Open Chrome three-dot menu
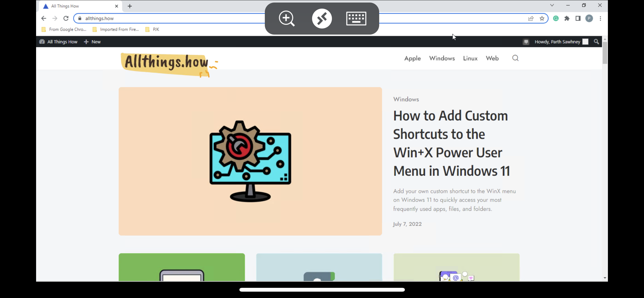The height and width of the screenshot is (298, 644). coord(600,18)
